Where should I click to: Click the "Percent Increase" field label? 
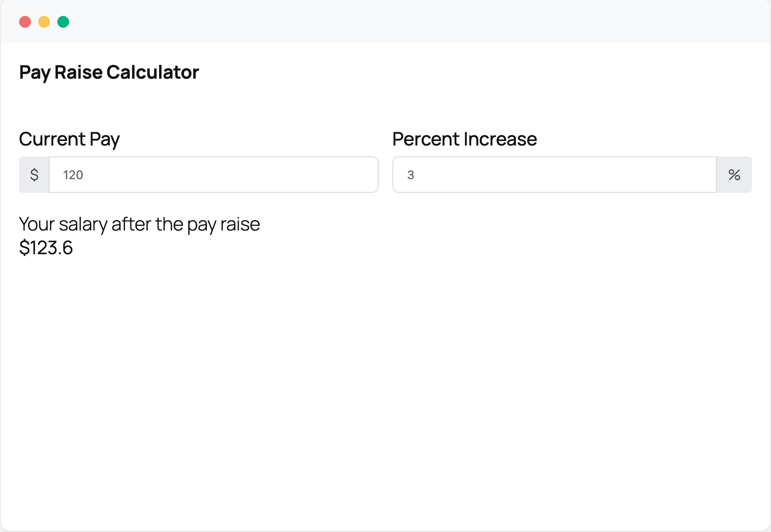[465, 139]
